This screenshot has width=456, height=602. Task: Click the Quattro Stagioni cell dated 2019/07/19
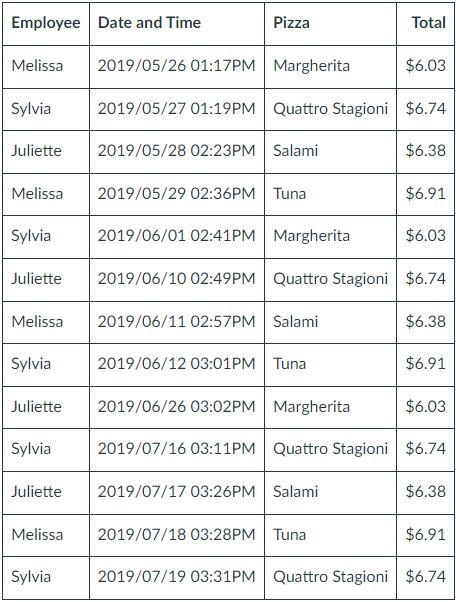point(330,577)
